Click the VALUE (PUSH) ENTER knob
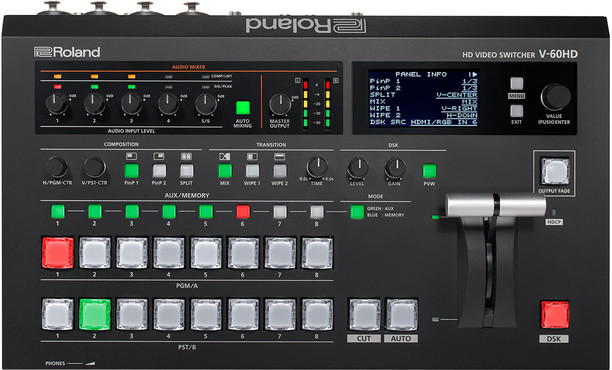 pos(555,97)
